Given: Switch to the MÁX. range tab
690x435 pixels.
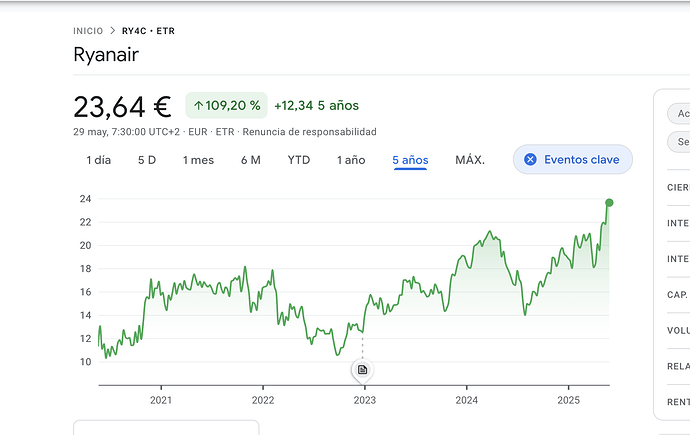Looking at the screenshot, I should tap(470, 160).
